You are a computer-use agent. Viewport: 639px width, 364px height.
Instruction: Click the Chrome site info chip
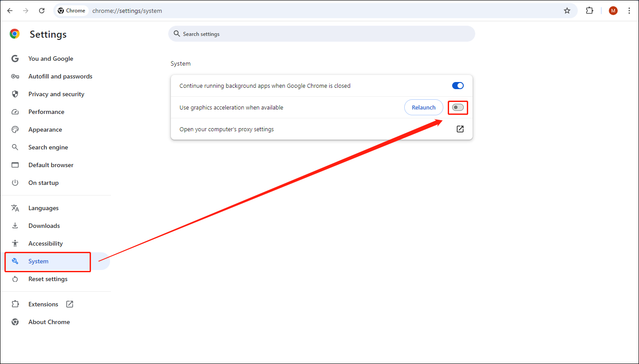(x=71, y=11)
